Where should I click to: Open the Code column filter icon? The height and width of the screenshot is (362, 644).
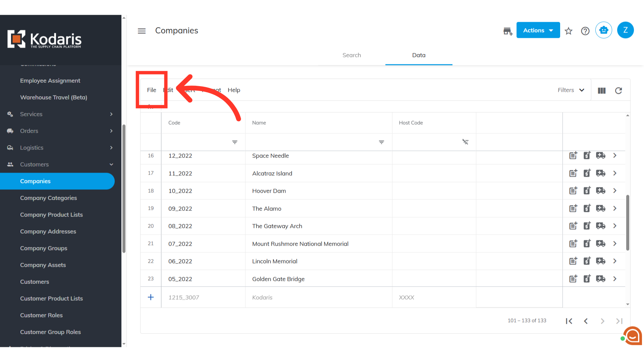point(235,142)
